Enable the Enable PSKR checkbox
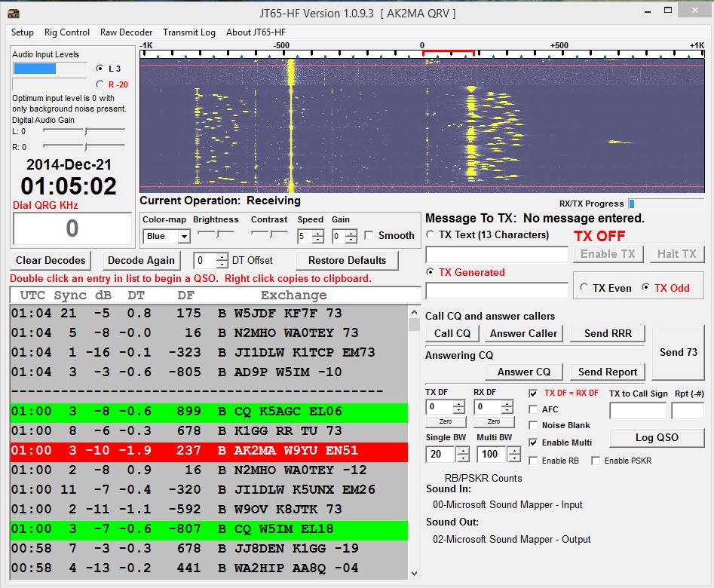The image size is (714, 588). (x=596, y=461)
